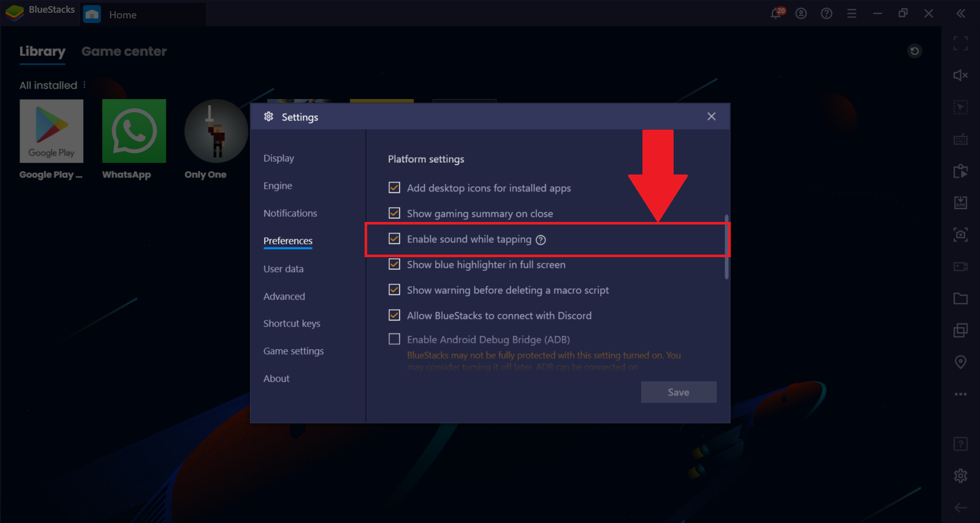Screen dimensions: 980x523
Task: Switch to the Library tab
Action: (42, 52)
